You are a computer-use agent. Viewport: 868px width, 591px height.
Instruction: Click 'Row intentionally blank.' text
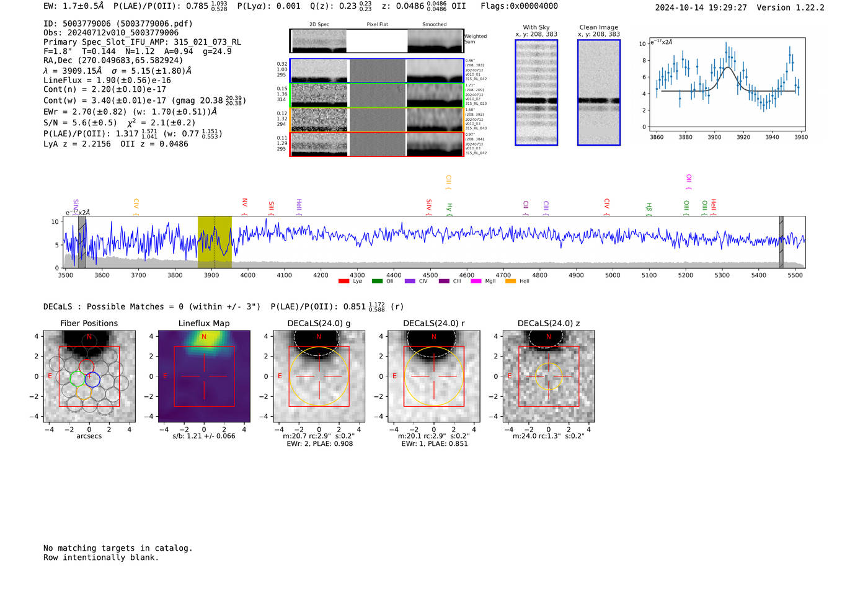tap(101, 558)
